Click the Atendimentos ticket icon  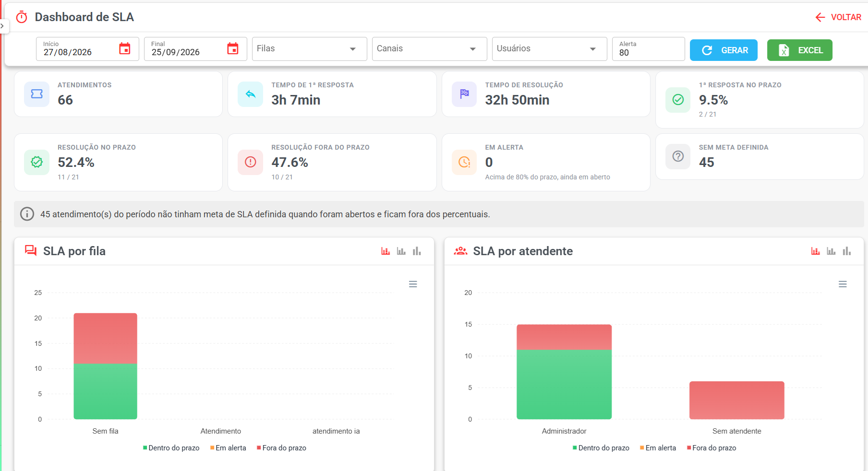[x=37, y=94]
